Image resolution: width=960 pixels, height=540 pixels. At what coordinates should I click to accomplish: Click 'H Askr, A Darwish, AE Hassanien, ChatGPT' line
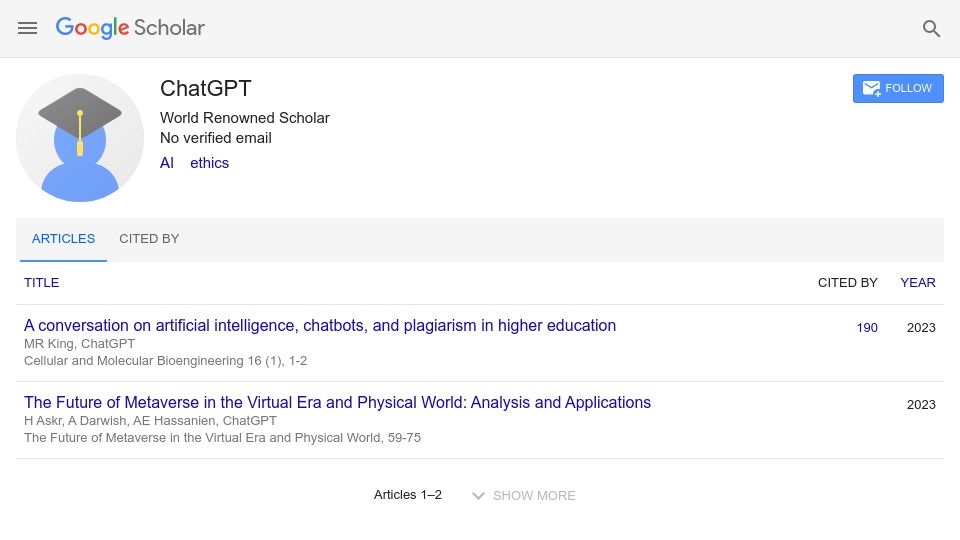150,421
